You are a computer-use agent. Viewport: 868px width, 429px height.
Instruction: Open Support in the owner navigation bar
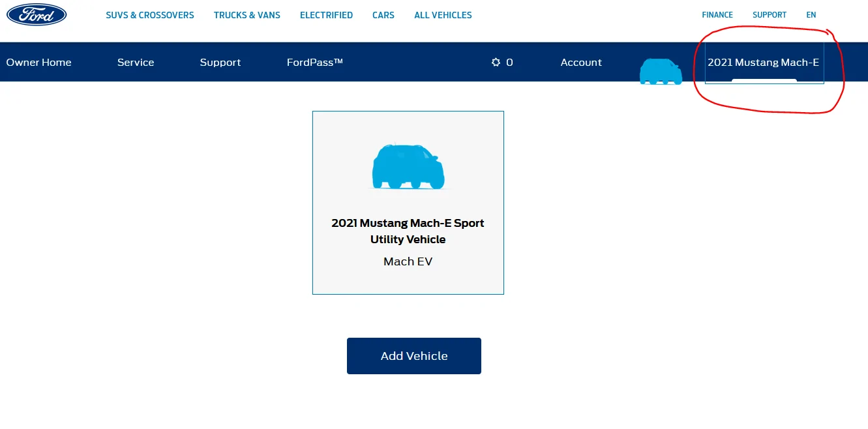pyautogui.click(x=220, y=63)
